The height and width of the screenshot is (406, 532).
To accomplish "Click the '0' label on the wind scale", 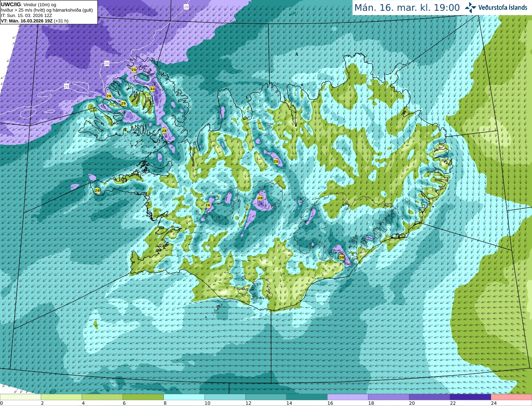I will click(1, 403).
